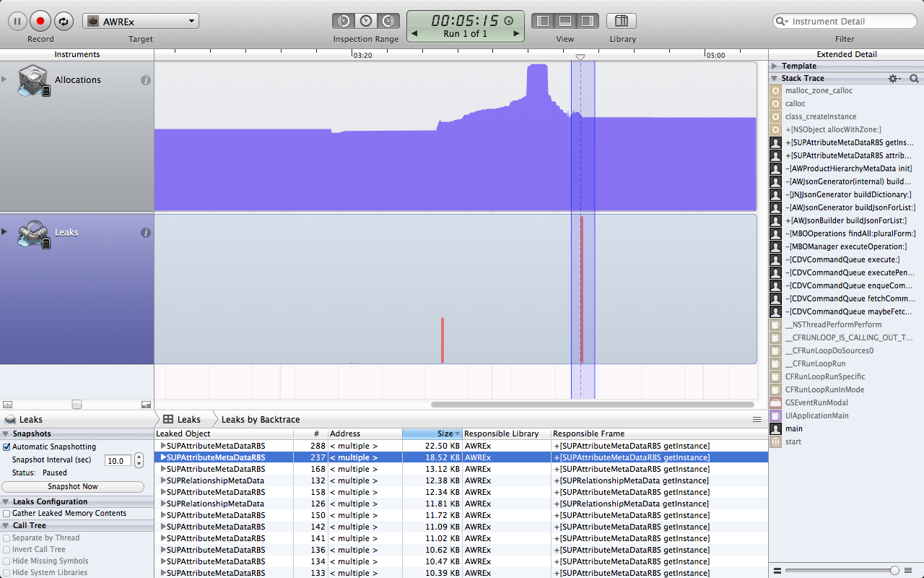Expand the Allocations instrument track
This screenshot has height=578, width=924.
coord(4,79)
